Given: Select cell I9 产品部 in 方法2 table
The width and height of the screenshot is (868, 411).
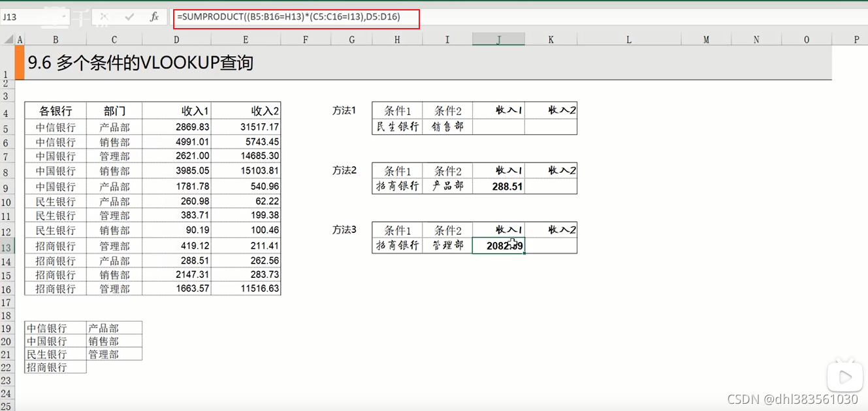Looking at the screenshot, I should [x=447, y=187].
